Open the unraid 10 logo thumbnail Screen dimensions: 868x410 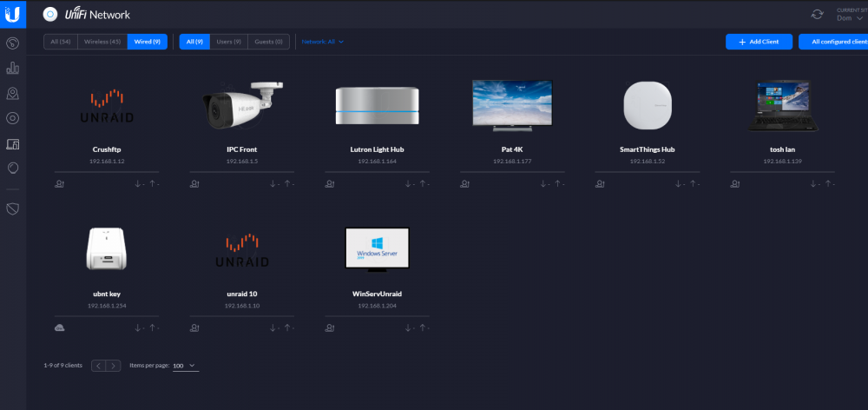[x=242, y=250]
